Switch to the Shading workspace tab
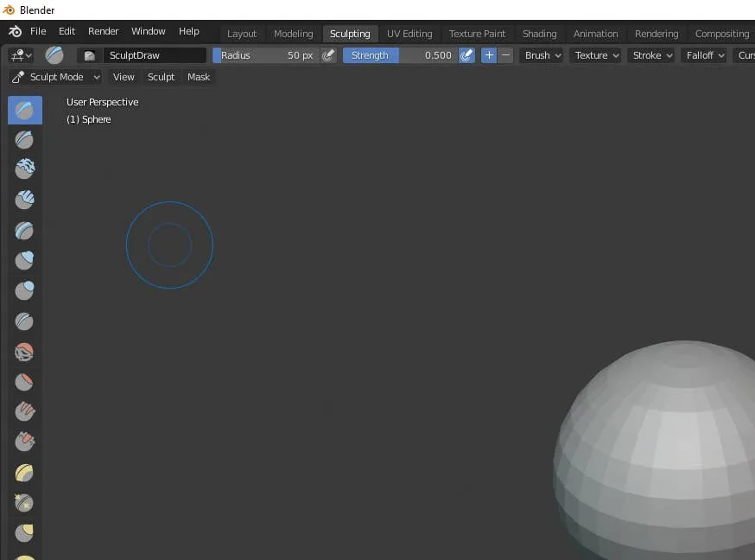This screenshot has height=560, width=755. 539,34
